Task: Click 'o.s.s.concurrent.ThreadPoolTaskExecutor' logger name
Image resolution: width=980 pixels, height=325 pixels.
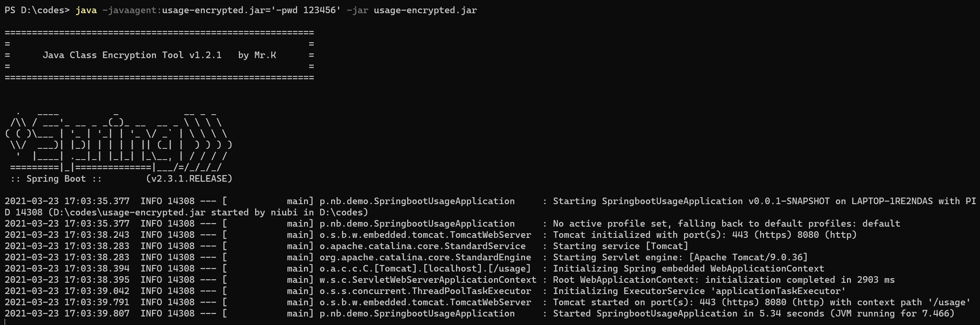Action: point(425,291)
